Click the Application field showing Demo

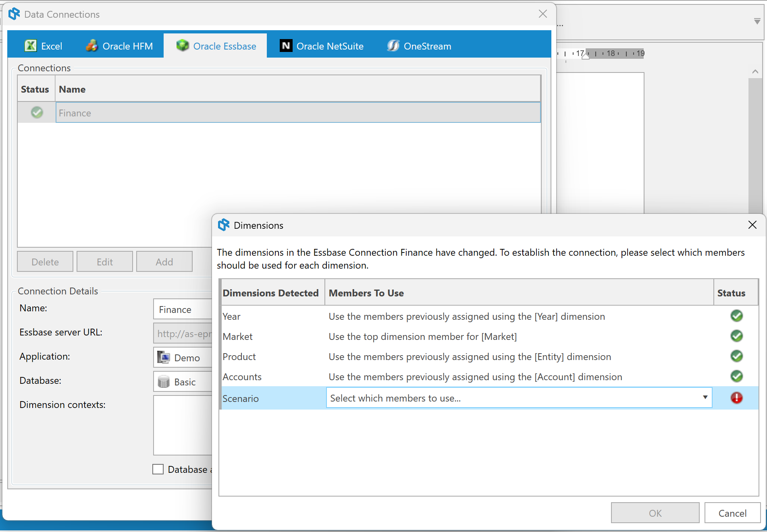pos(183,358)
